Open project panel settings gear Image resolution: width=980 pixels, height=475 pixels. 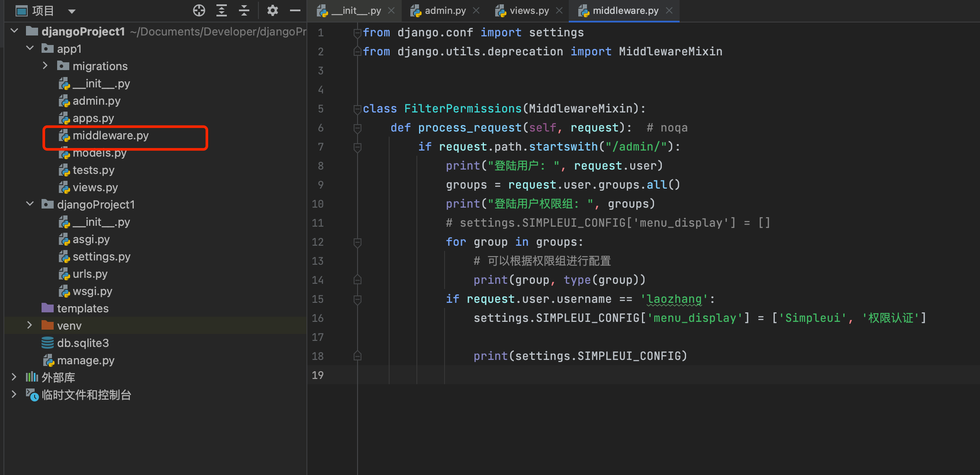[272, 10]
